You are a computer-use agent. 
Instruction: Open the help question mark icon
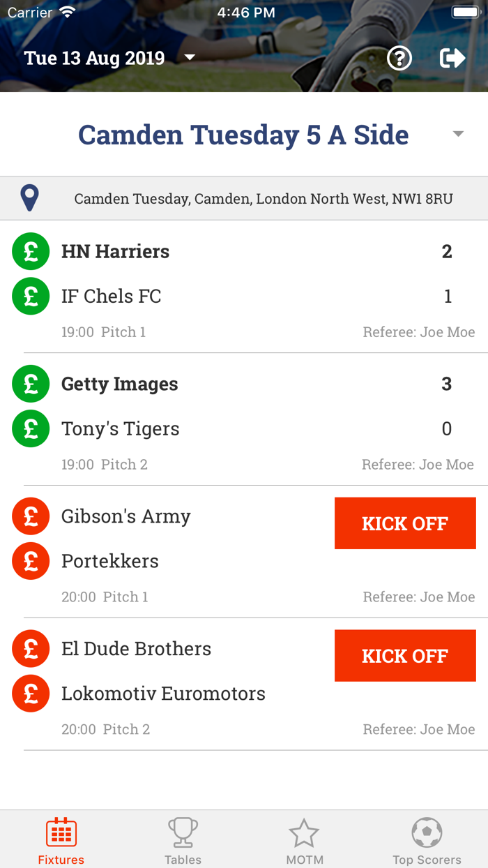[x=399, y=58]
